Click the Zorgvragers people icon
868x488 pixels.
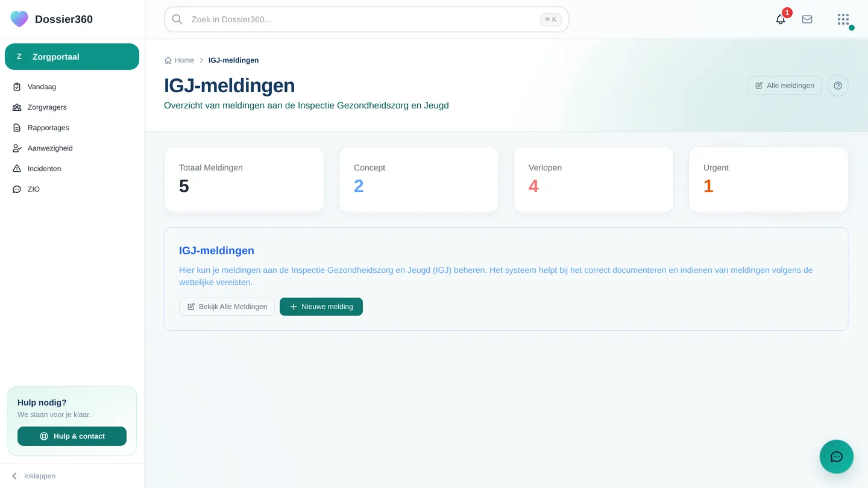pyautogui.click(x=17, y=107)
